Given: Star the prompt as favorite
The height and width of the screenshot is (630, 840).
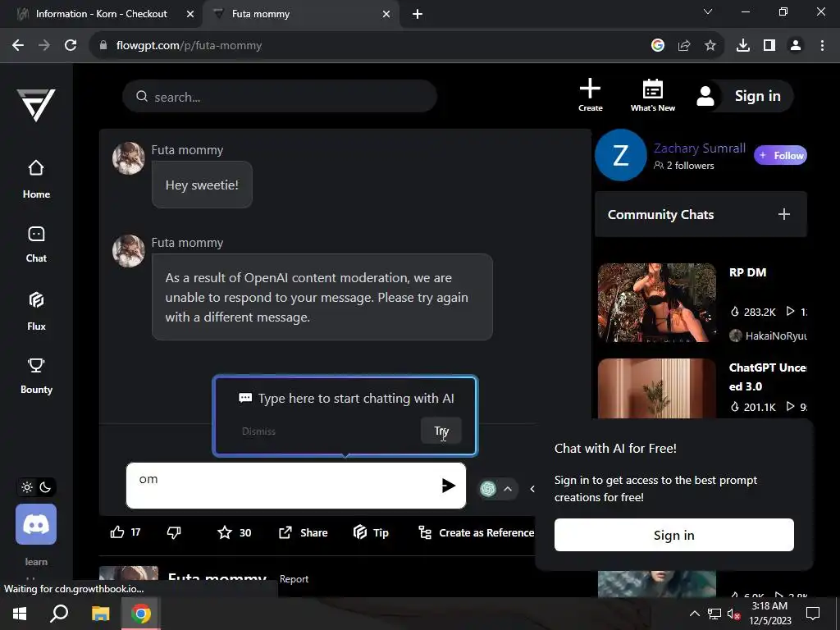Looking at the screenshot, I should (x=225, y=532).
